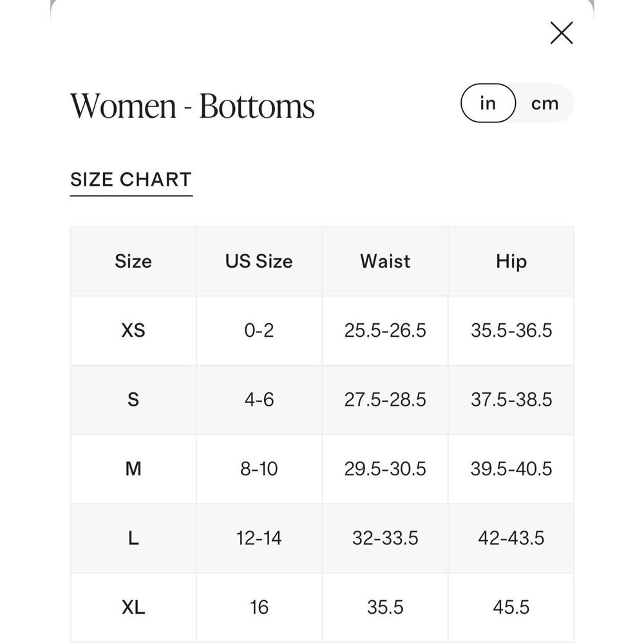
Task: Select the XS size row label
Action: [x=133, y=330]
